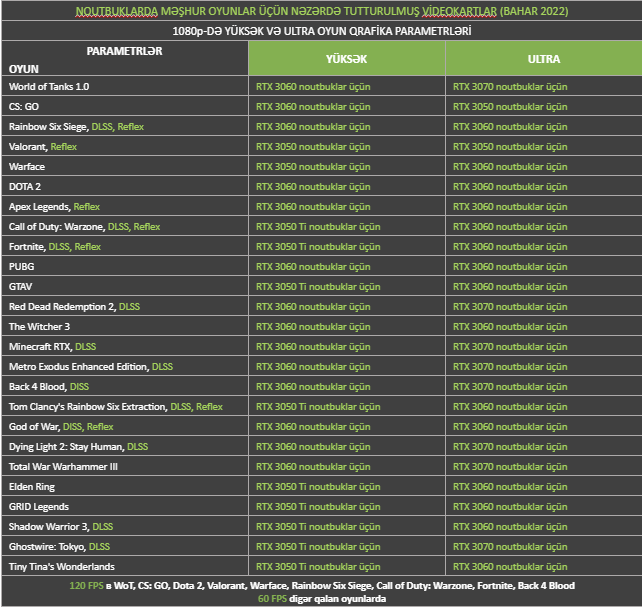Click the 'Apex Legends' game name
642x607 pixels.
40,207
